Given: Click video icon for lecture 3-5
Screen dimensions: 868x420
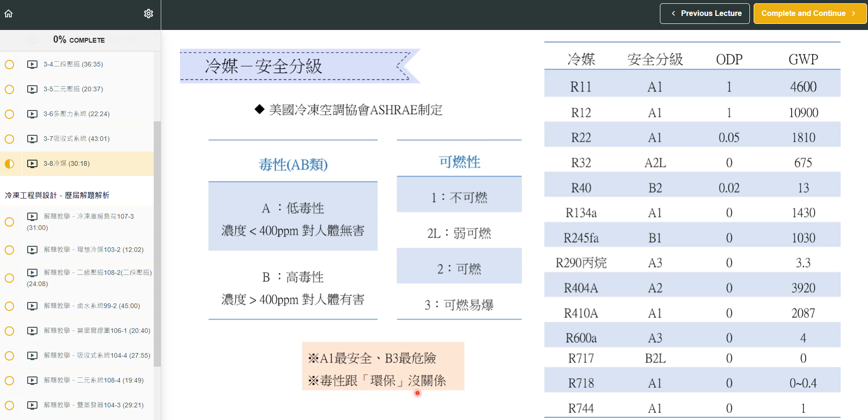Looking at the screenshot, I should (32, 89).
